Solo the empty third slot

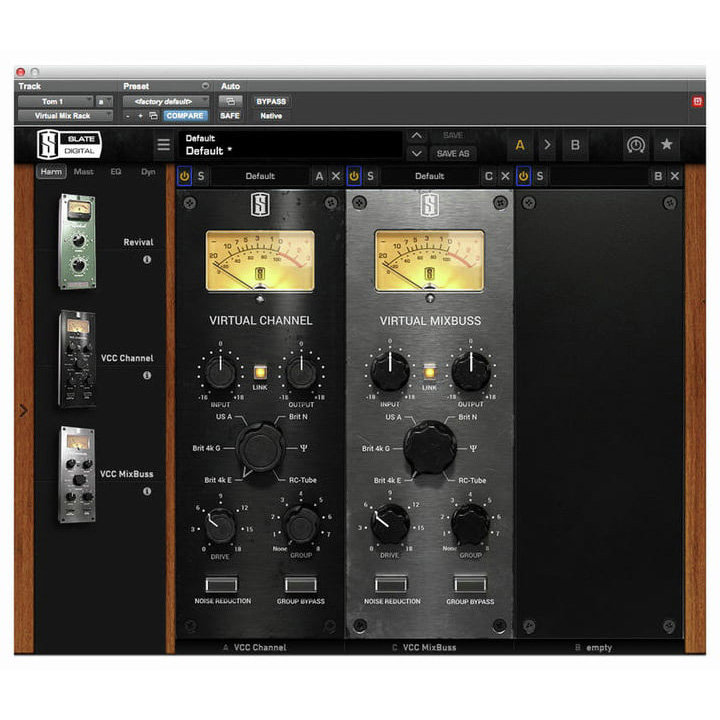click(x=540, y=176)
